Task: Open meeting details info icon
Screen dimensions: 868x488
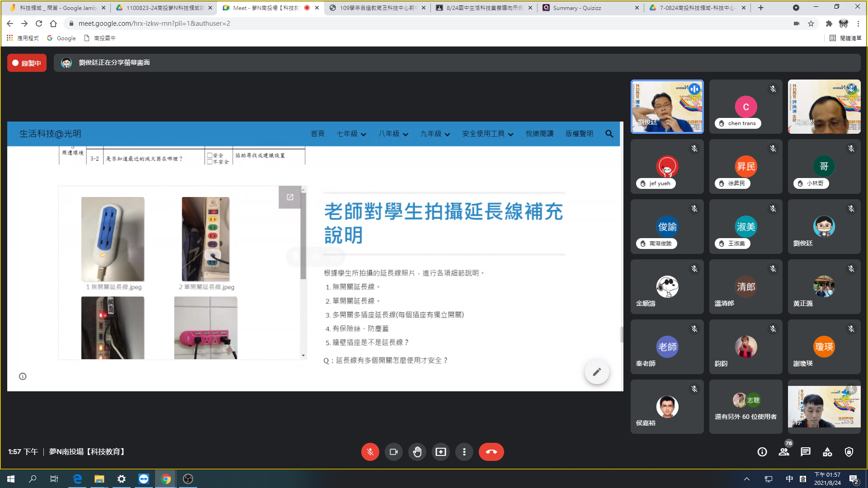Action: [762, 452]
